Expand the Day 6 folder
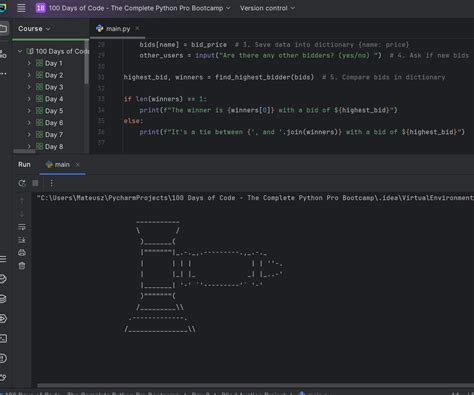 point(29,123)
